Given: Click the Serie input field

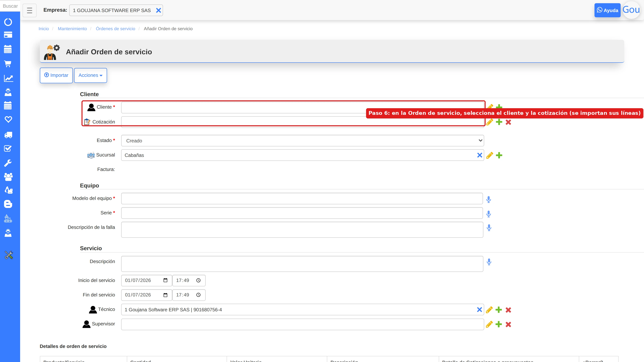Looking at the screenshot, I should pos(302,213).
